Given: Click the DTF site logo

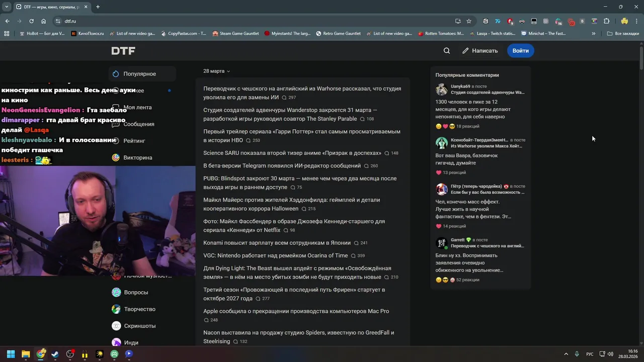Looking at the screenshot, I should 123,51.
